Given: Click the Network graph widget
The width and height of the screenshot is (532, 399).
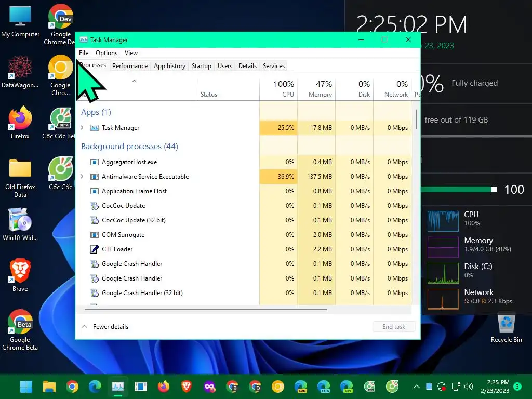Looking at the screenshot, I should pos(443,299).
